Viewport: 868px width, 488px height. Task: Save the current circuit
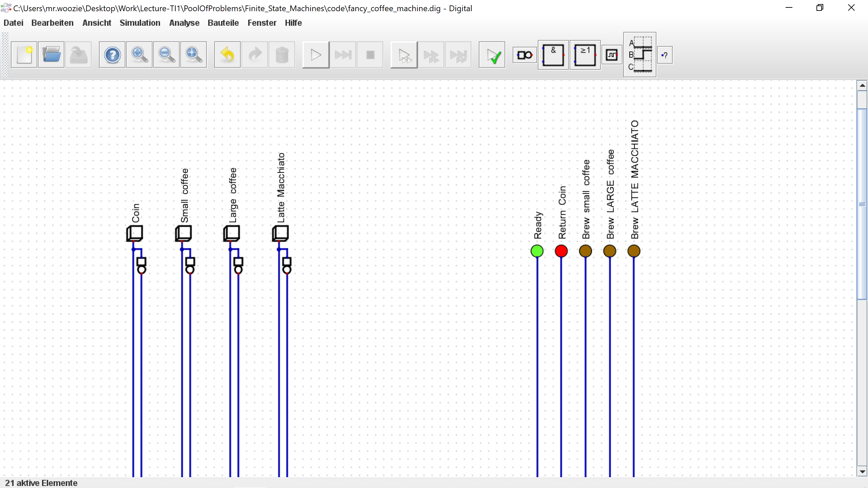78,55
